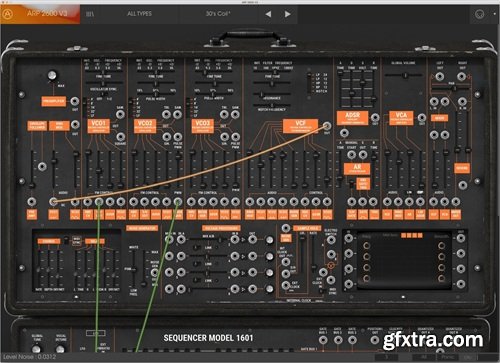
Task: Toggle the AR manual gate switch
Action: tap(351, 183)
